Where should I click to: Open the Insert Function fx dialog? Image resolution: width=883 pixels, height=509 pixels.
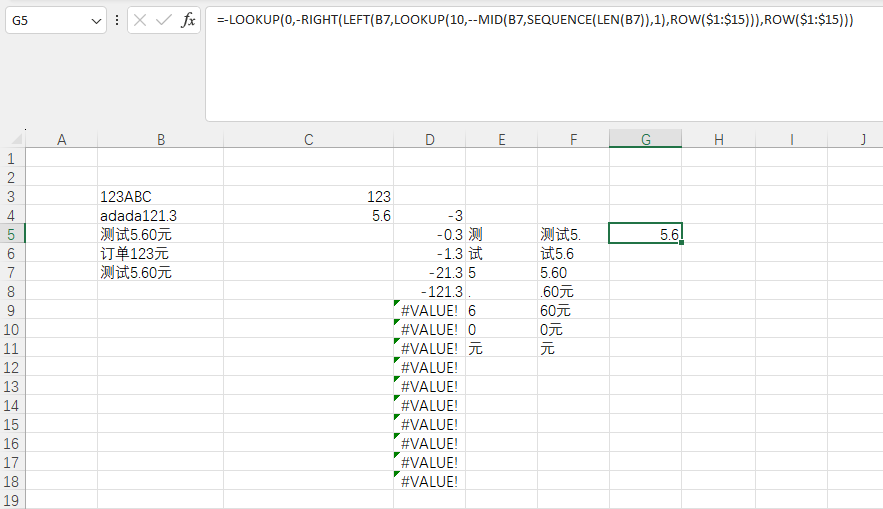(x=188, y=21)
